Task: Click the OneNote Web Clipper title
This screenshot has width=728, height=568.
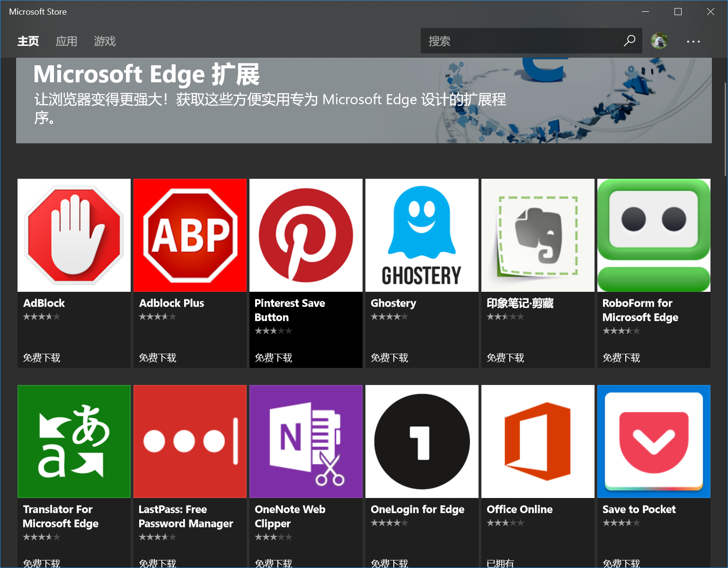Action: point(290,516)
